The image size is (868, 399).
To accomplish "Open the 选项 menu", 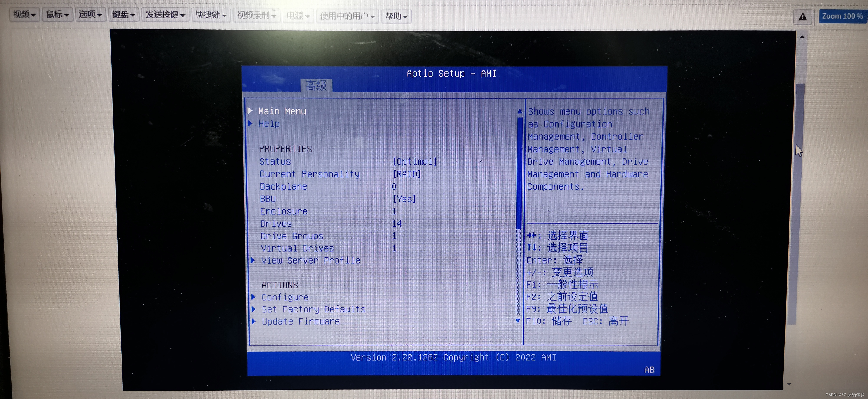I will [x=90, y=15].
